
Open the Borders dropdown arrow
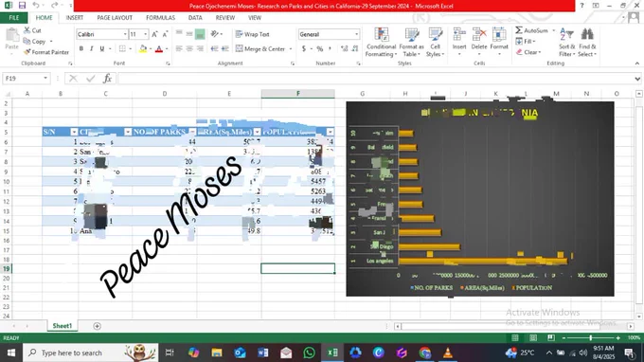(x=130, y=49)
